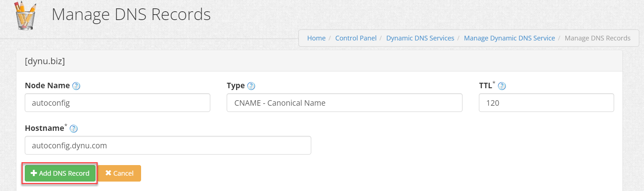Image resolution: width=644 pixels, height=191 pixels.
Task: Add the DNS record
Action: [x=60, y=173]
